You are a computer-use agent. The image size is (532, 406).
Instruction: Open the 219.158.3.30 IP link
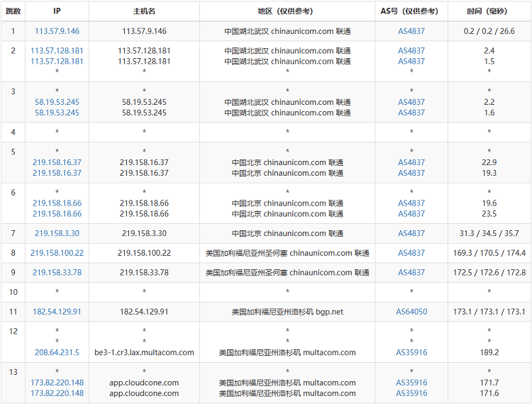(57, 233)
